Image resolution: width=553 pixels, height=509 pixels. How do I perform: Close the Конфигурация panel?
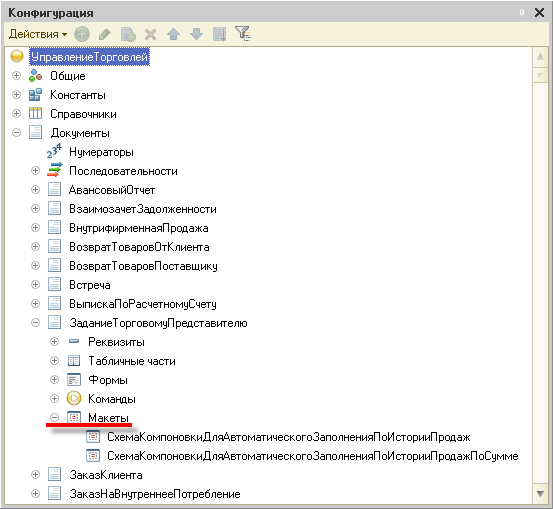pyautogui.click(x=539, y=13)
